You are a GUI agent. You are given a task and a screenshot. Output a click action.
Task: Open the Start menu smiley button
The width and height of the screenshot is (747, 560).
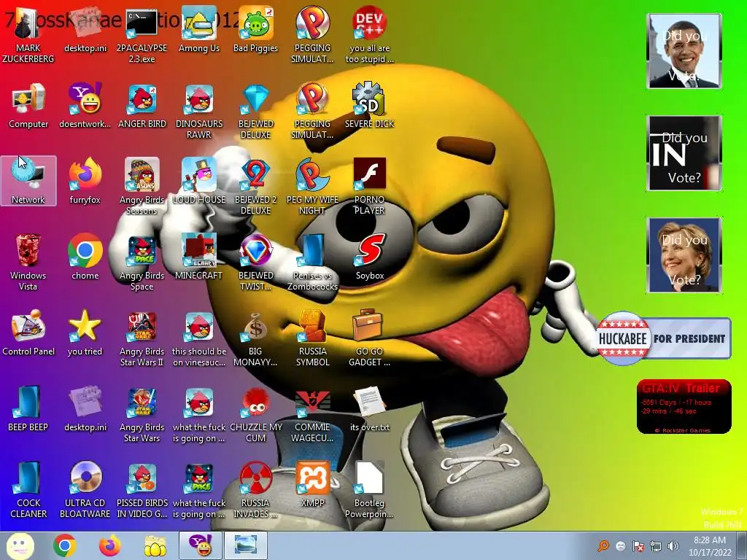click(x=20, y=545)
